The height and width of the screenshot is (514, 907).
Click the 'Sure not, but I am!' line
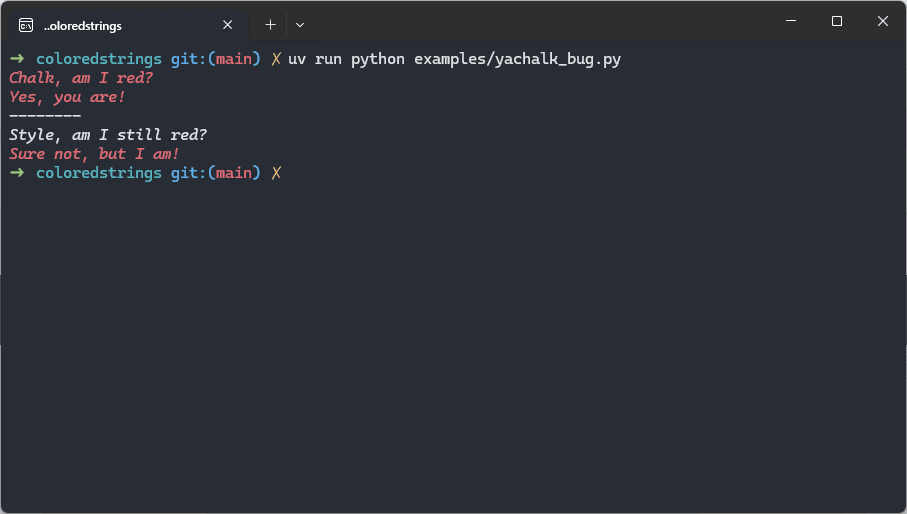pos(94,154)
